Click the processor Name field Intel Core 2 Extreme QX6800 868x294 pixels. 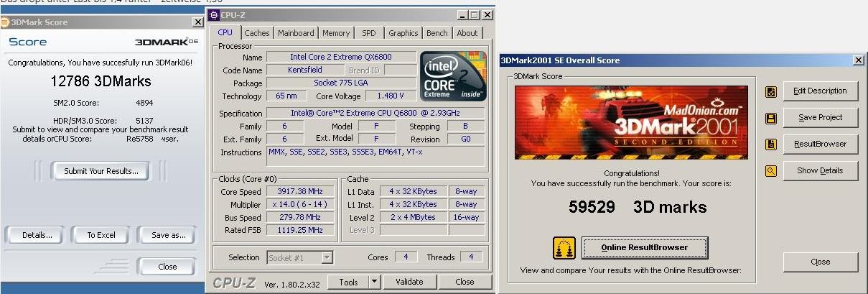coord(341,57)
